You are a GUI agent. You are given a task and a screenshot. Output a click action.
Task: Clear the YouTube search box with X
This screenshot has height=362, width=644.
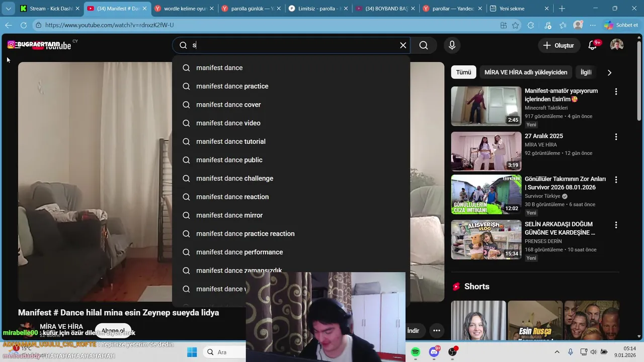[x=403, y=45]
